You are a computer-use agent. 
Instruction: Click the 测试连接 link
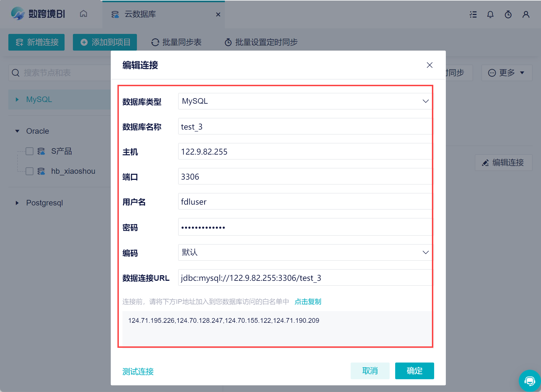[x=138, y=371]
